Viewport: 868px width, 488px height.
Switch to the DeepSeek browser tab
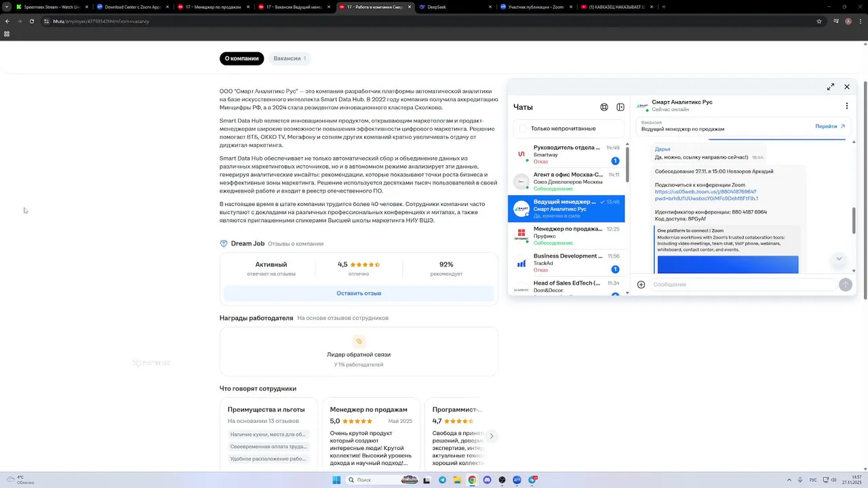tap(454, 7)
